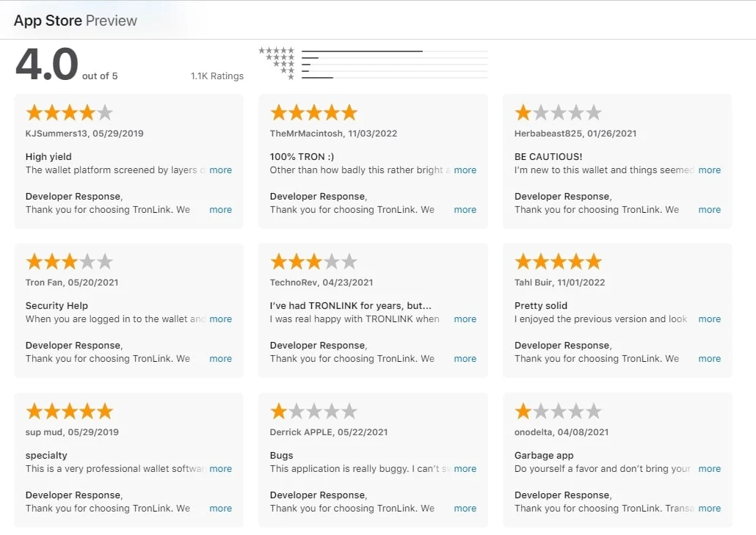Go to the App Store Preview header link
This screenshot has height=535, width=756.
(75, 21)
